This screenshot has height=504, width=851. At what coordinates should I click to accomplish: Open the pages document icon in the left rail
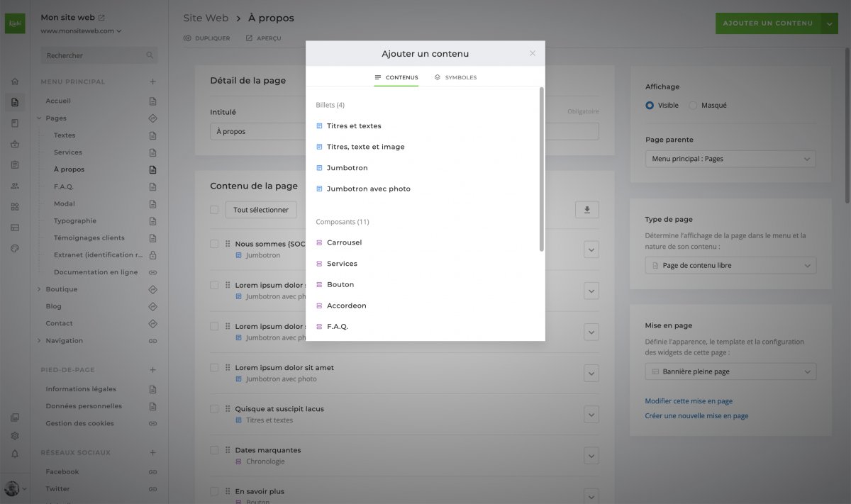pos(15,102)
